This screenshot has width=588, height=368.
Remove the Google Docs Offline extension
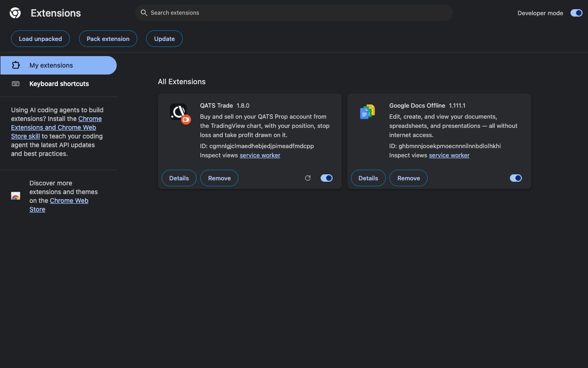(409, 178)
